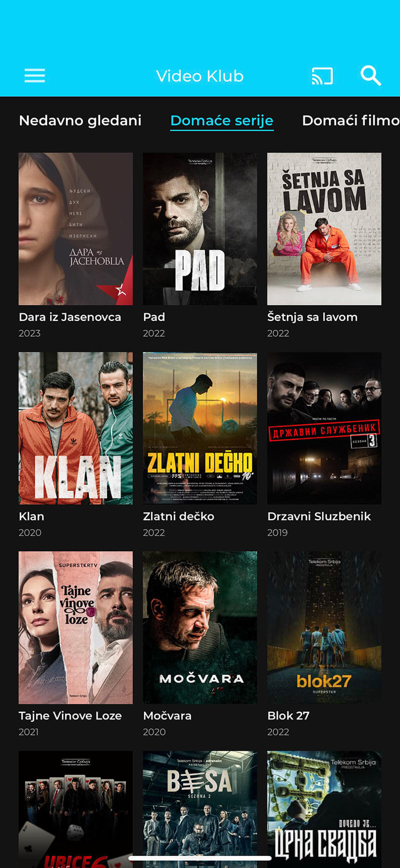The height and width of the screenshot is (868, 400).
Task: Open the Besa season 2 poster
Action: [200, 809]
